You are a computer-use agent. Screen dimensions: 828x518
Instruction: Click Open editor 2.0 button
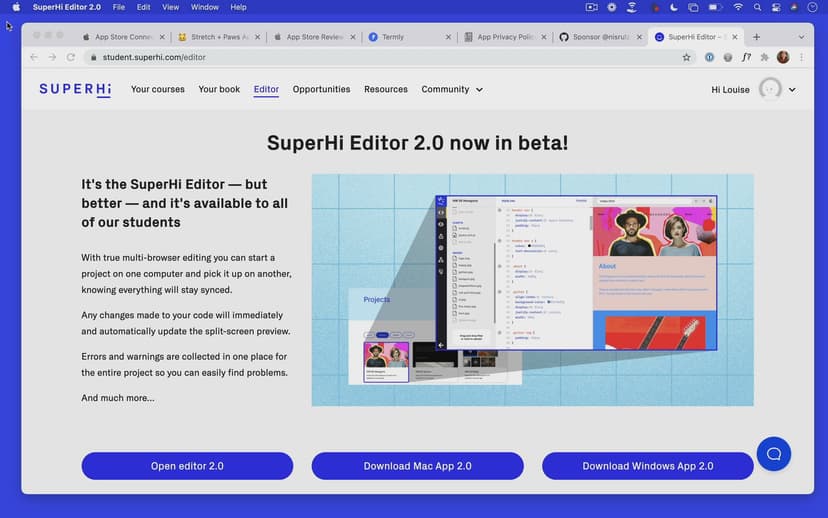tap(187, 466)
